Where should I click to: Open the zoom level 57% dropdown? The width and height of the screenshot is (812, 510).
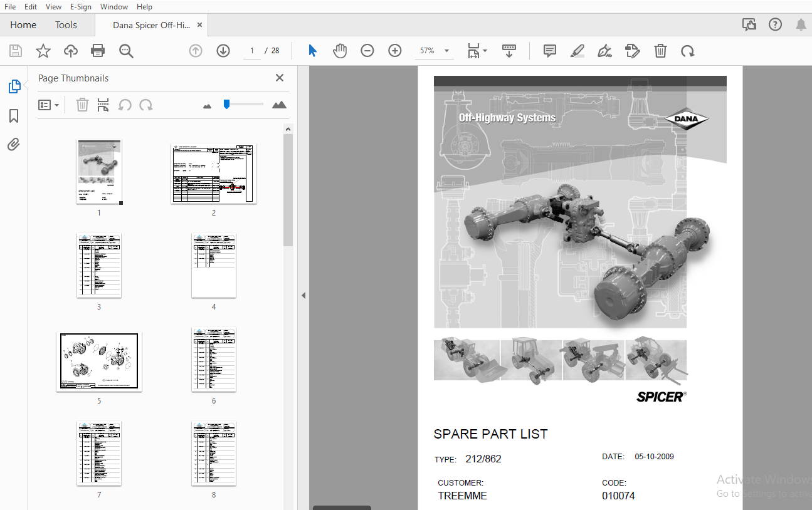tap(435, 51)
